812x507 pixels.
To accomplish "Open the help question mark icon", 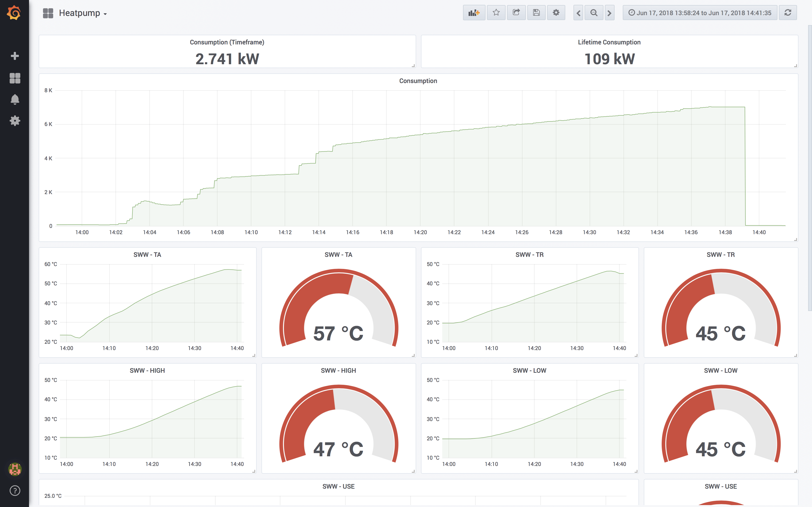I will pos(14,491).
